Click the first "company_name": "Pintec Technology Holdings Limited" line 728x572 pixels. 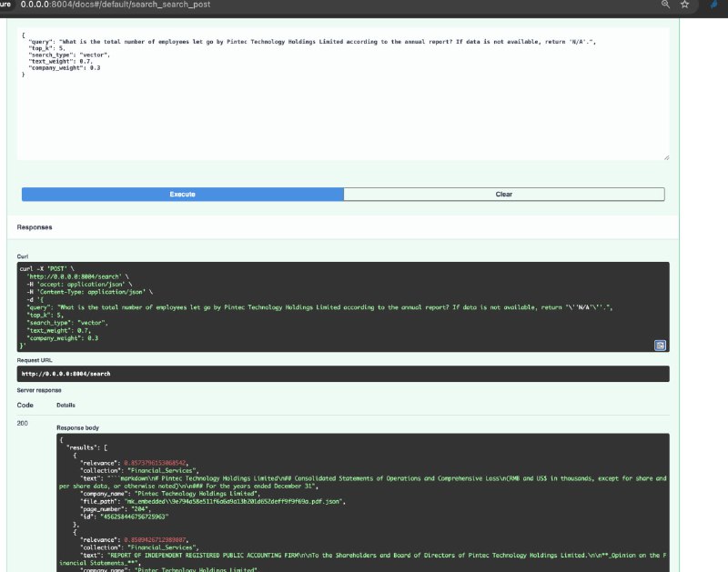tap(170, 494)
